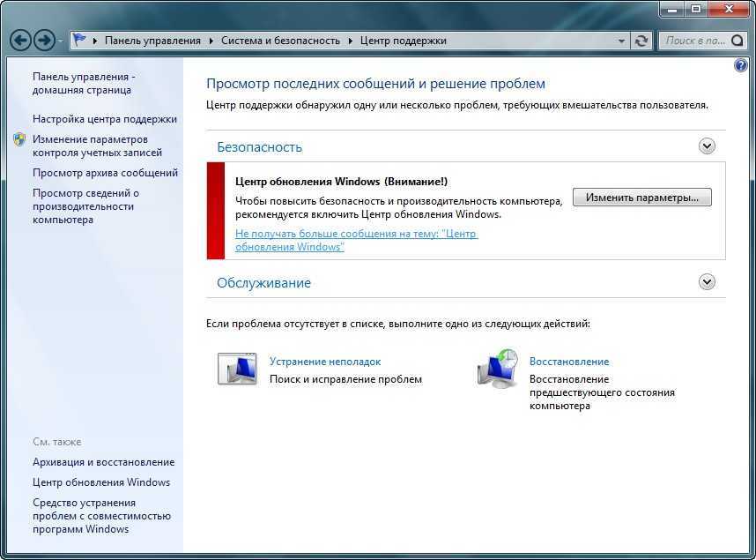Expand breadcrumb arrow after 'Панель управления'
This screenshot has width=756, height=560.
click(x=211, y=41)
